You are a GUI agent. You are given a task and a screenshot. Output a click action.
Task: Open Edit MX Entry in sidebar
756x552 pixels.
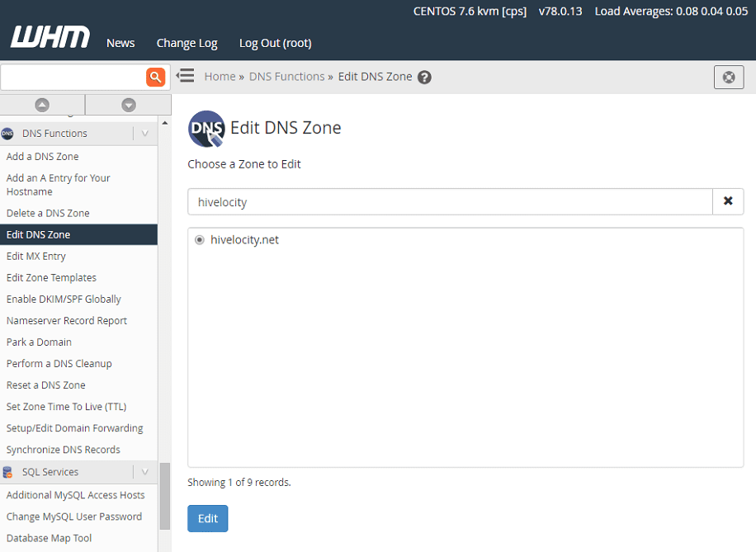[36, 257]
